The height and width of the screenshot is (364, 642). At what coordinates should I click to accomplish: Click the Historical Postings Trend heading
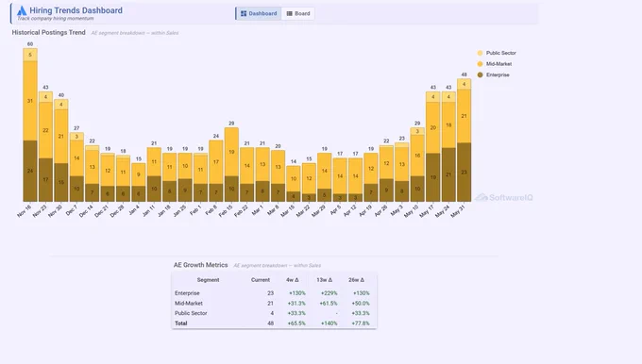(48, 32)
